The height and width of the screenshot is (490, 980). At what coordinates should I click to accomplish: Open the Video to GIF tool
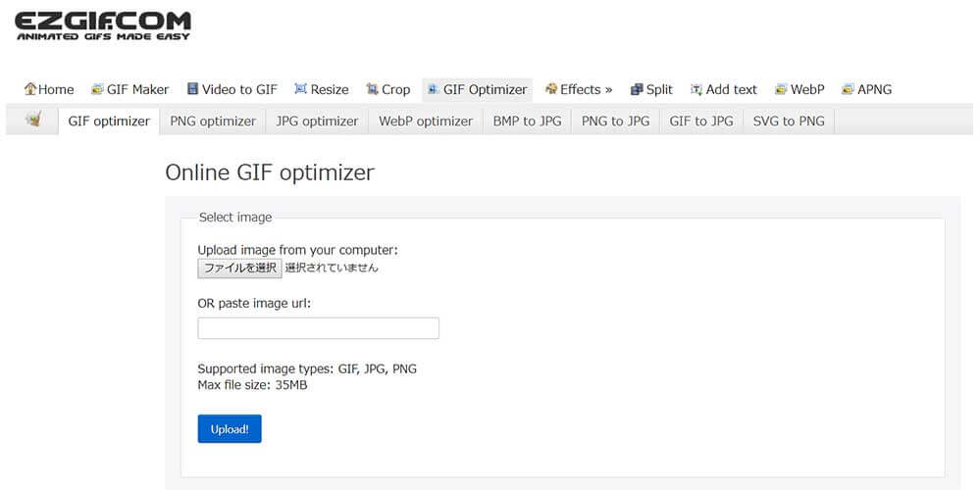click(x=232, y=89)
